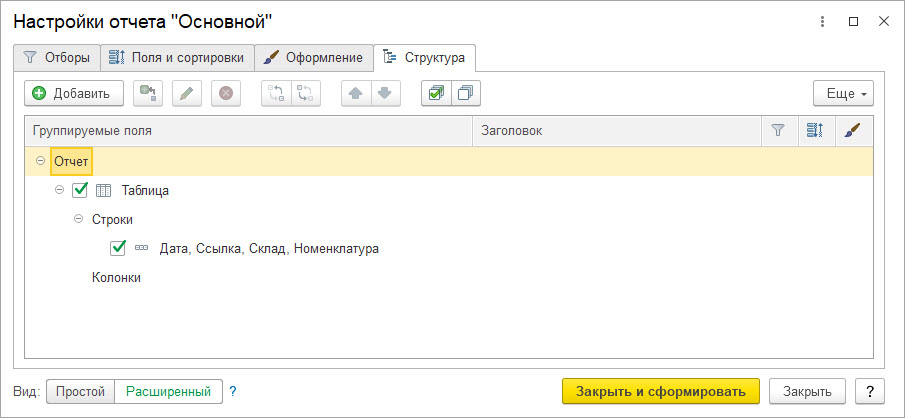Switch to the Оформление tab
This screenshot has width=905, height=418.
314,58
